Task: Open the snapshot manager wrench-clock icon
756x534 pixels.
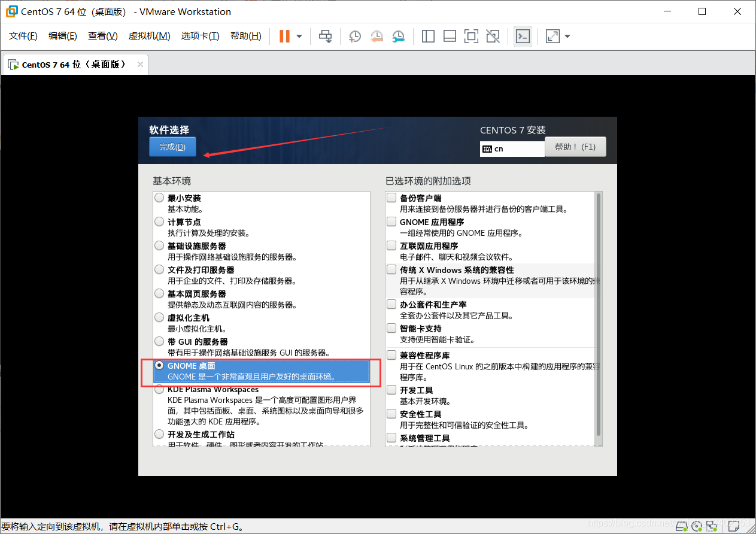Action: coord(398,37)
